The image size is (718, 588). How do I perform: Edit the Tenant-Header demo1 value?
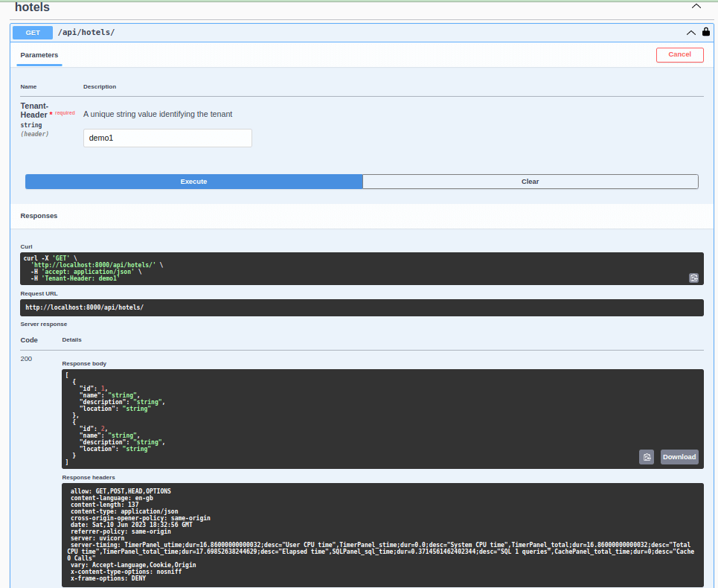[167, 138]
